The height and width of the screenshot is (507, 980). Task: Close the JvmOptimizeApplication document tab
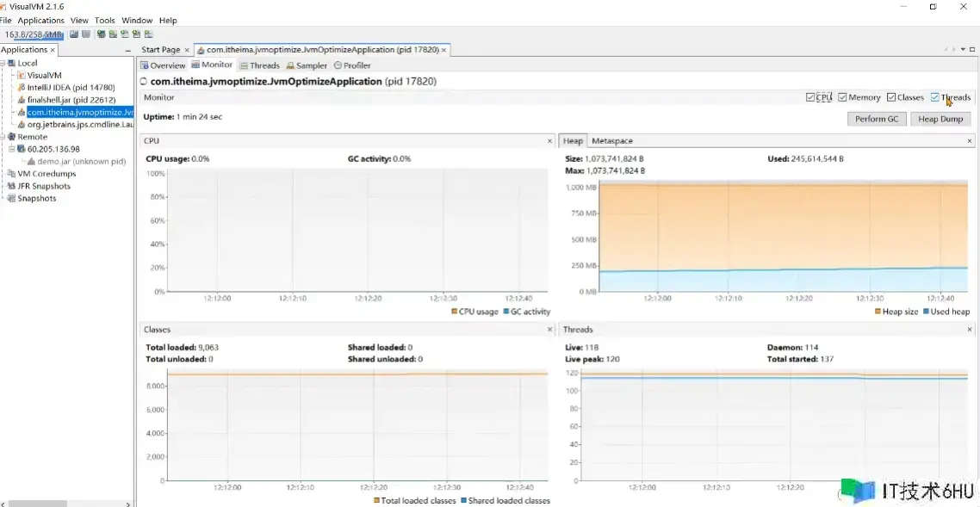pos(443,50)
